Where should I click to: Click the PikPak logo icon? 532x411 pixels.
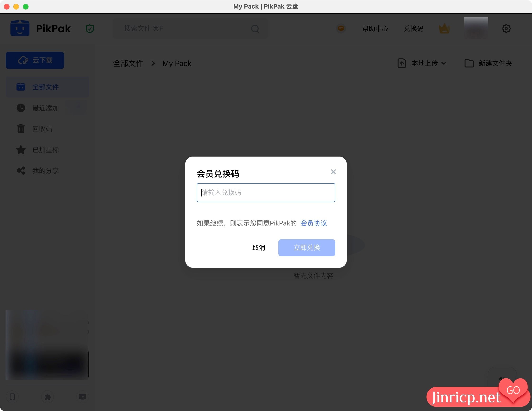click(x=20, y=29)
